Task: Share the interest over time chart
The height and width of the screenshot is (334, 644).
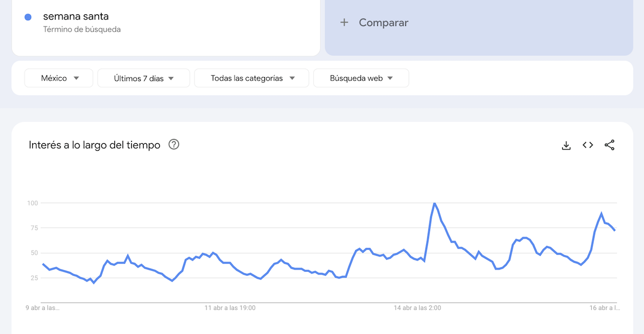Action: click(609, 145)
